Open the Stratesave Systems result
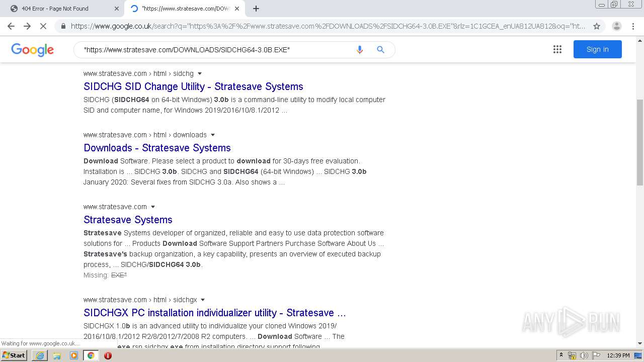 point(128,220)
